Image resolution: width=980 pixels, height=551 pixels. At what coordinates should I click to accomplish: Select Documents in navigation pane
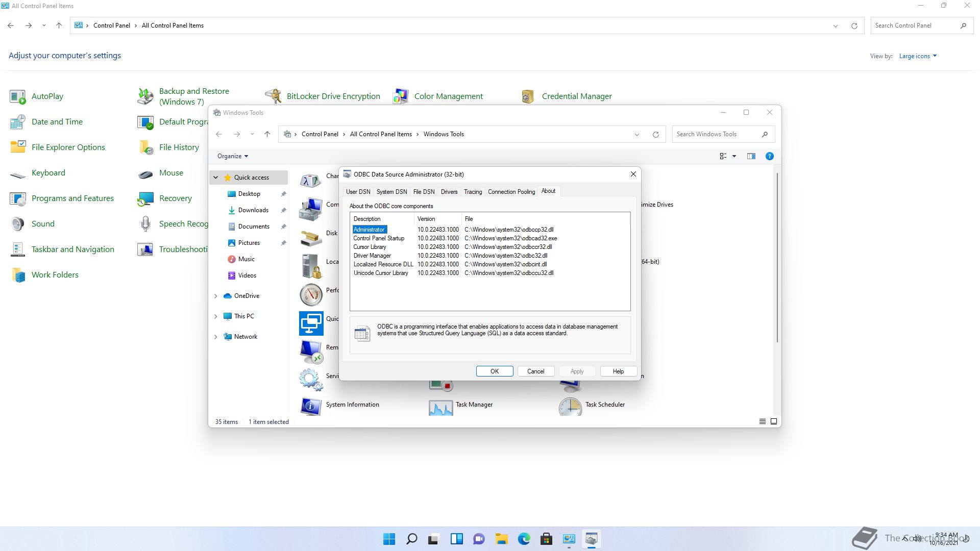254,227
